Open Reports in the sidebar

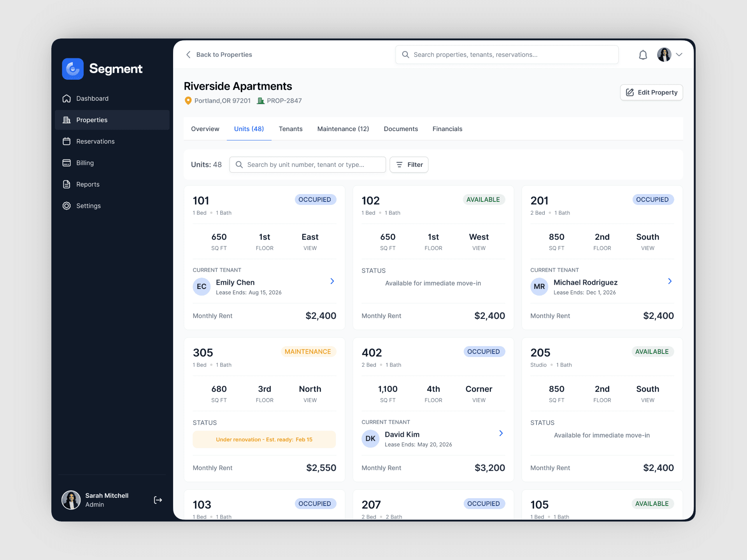click(88, 184)
